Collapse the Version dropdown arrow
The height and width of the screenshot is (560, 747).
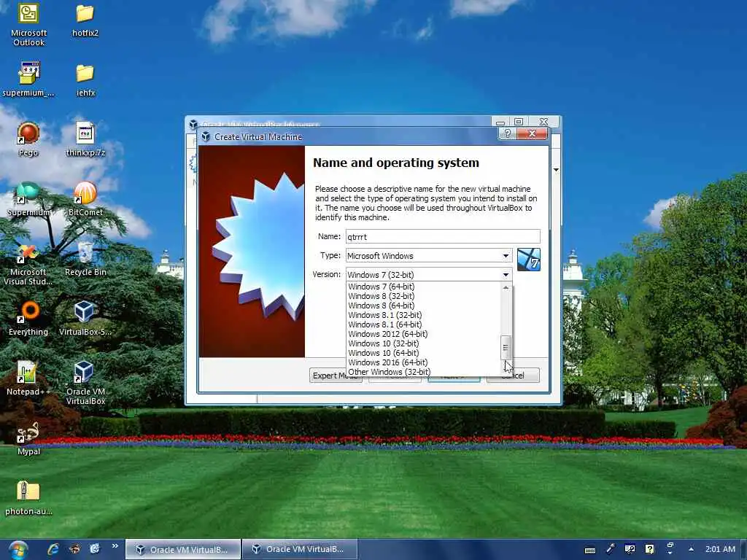(506, 275)
